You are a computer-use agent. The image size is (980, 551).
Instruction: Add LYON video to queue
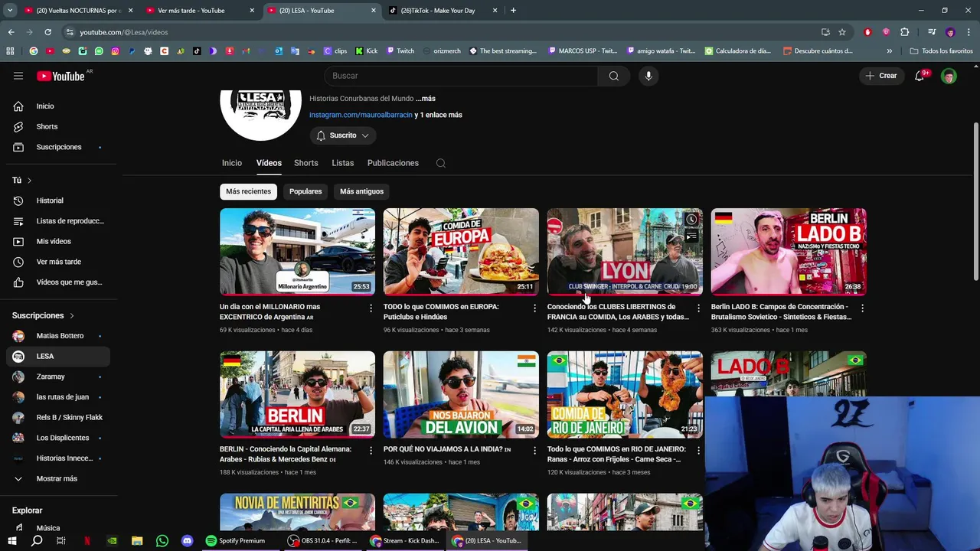pos(691,236)
